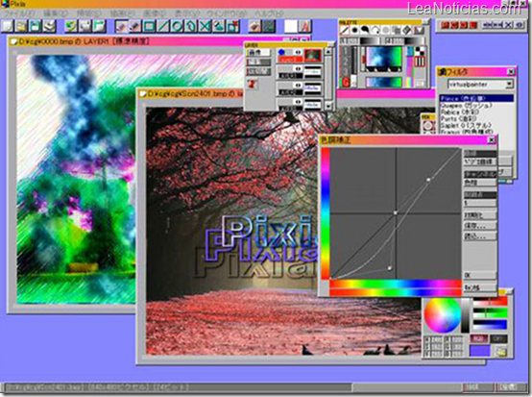Click the Save (保存...) button in curve dialog
Viewport: 532px width, 397px height.
point(479,225)
